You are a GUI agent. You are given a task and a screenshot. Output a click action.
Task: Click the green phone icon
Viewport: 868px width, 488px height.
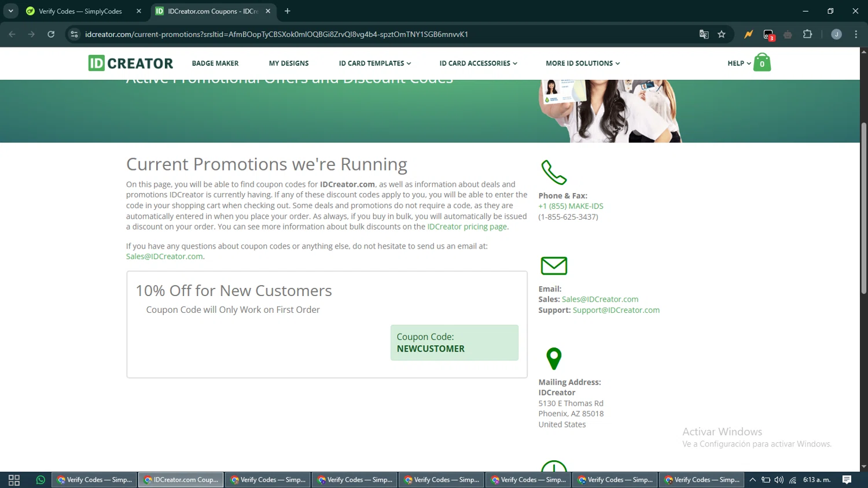pyautogui.click(x=554, y=172)
